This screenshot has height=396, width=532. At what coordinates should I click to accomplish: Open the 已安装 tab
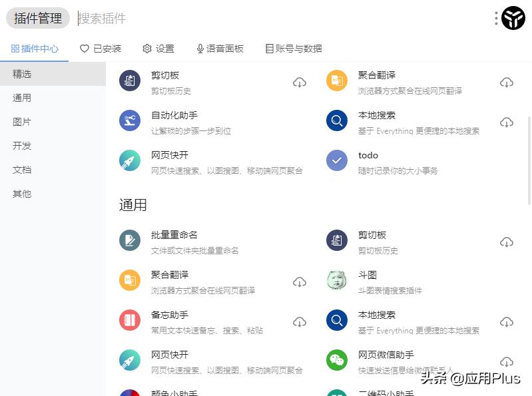tap(101, 49)
